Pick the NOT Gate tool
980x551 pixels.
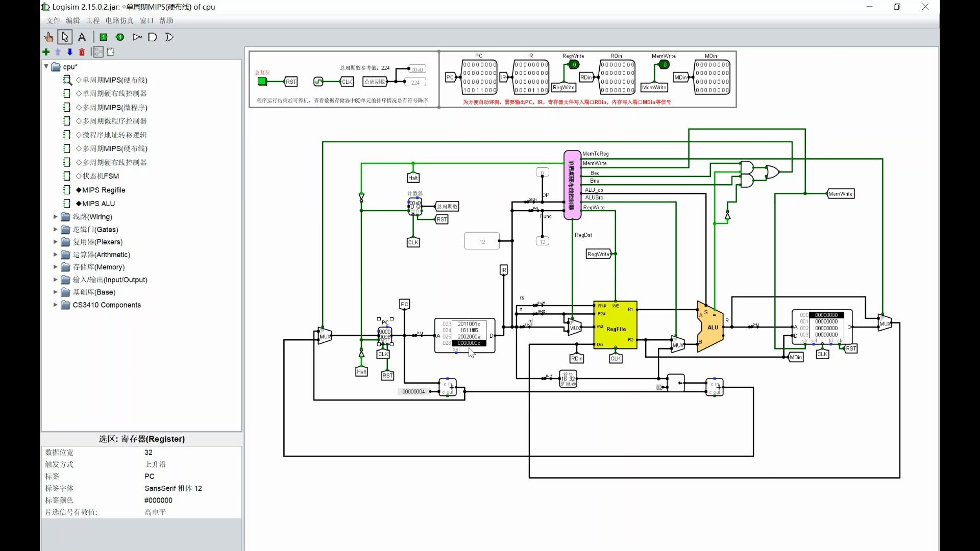pos(137,37)
